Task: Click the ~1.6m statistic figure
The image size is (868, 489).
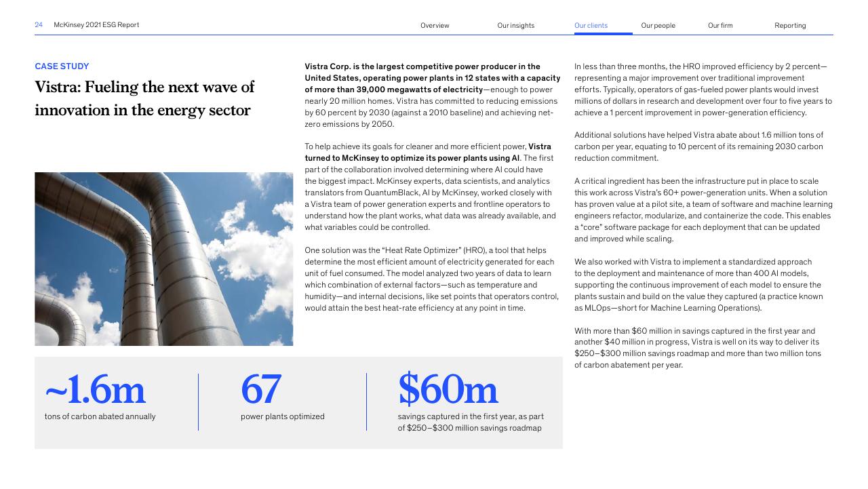Action: [x=95, y=389]
